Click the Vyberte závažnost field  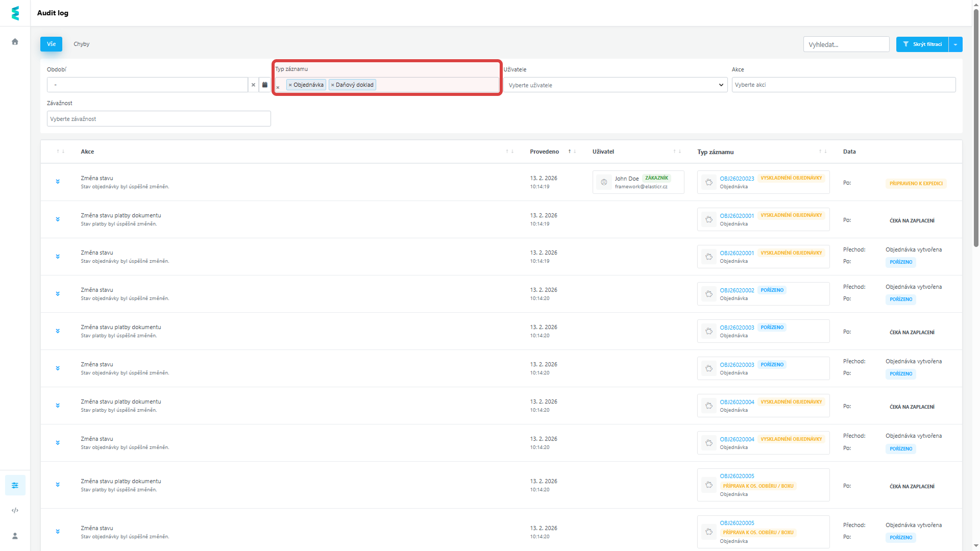[x=159, y=119]
